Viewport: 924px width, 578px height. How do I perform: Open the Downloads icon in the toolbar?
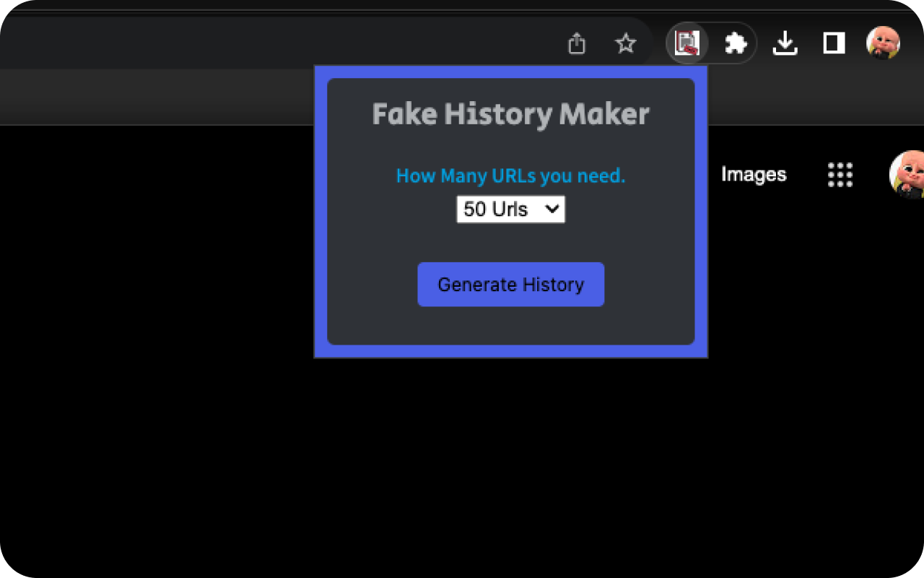[785, 43]
